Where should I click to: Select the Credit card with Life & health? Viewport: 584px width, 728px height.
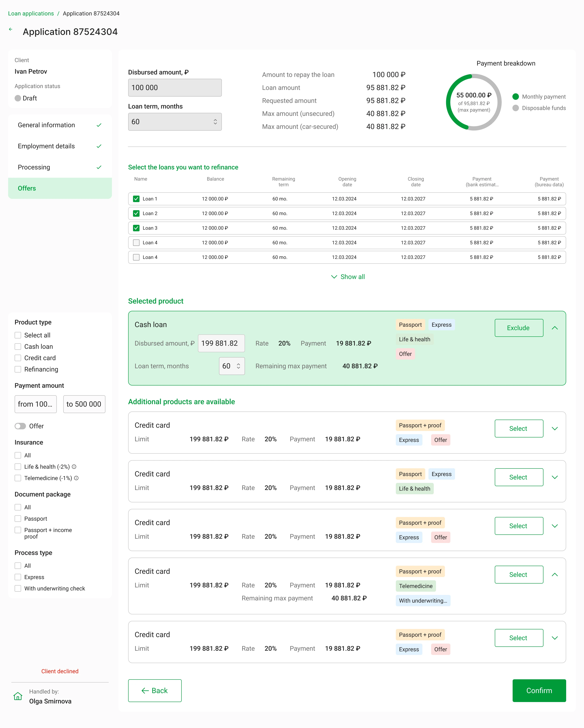point(519,477)
